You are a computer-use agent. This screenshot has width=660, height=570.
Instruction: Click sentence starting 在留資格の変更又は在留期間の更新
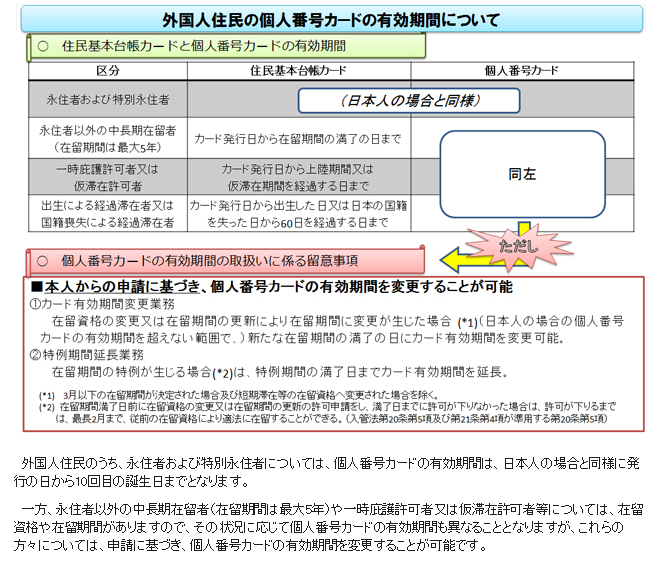coord(332,330)
